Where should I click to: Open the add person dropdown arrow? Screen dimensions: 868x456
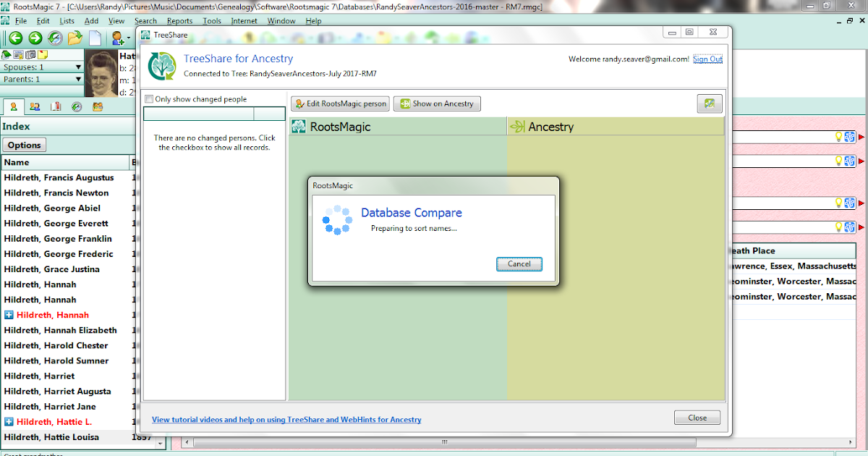pyautogui.click(x=127, y=38)
